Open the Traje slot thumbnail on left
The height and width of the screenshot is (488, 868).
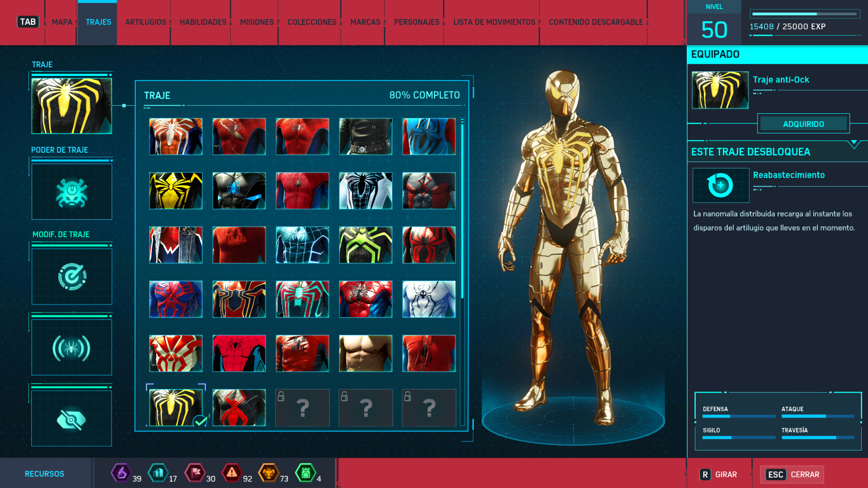point(71,106)
